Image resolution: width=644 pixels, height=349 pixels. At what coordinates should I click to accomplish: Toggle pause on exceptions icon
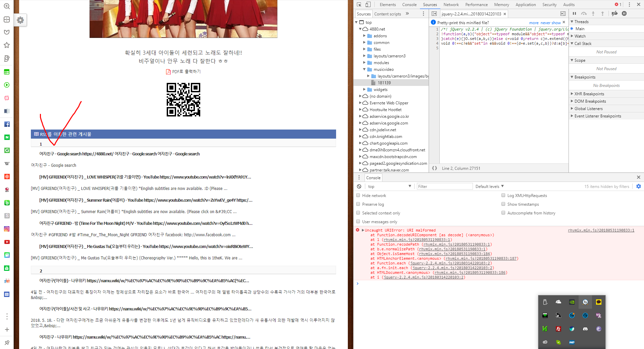point(624,13)
